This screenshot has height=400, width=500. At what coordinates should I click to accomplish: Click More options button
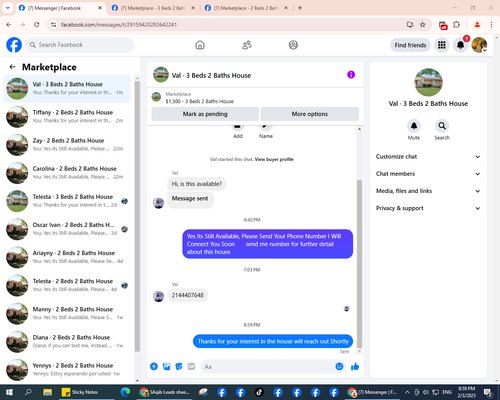coord(310,114)
